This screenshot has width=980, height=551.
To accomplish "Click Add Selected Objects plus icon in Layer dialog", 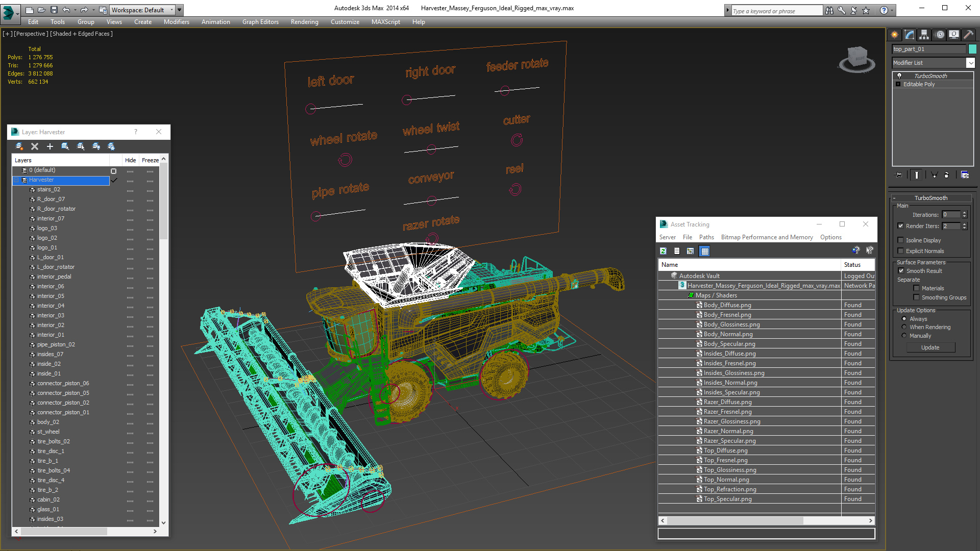I will [x=50, y=146].
